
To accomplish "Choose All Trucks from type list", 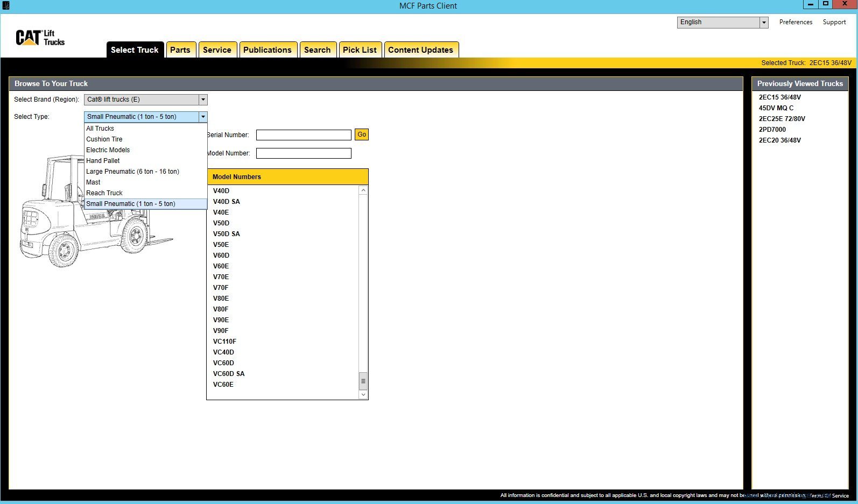I will click(x=145, y=129).
